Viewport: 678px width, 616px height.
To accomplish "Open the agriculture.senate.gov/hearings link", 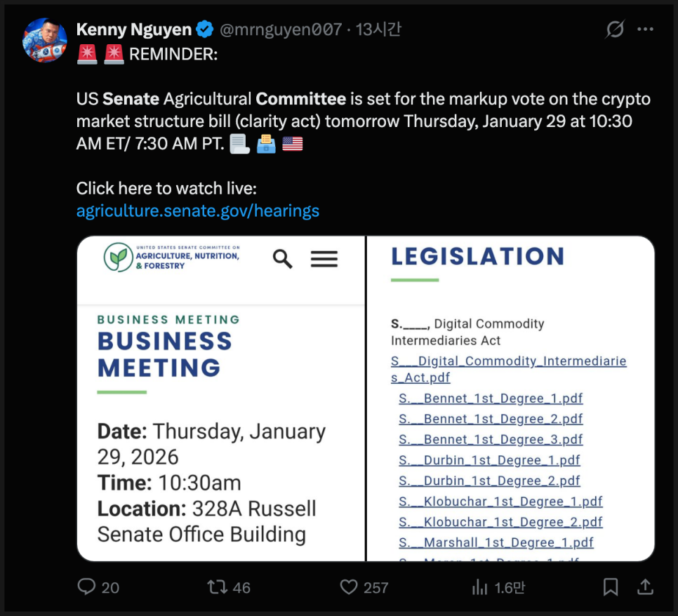I will click(197, 210).
